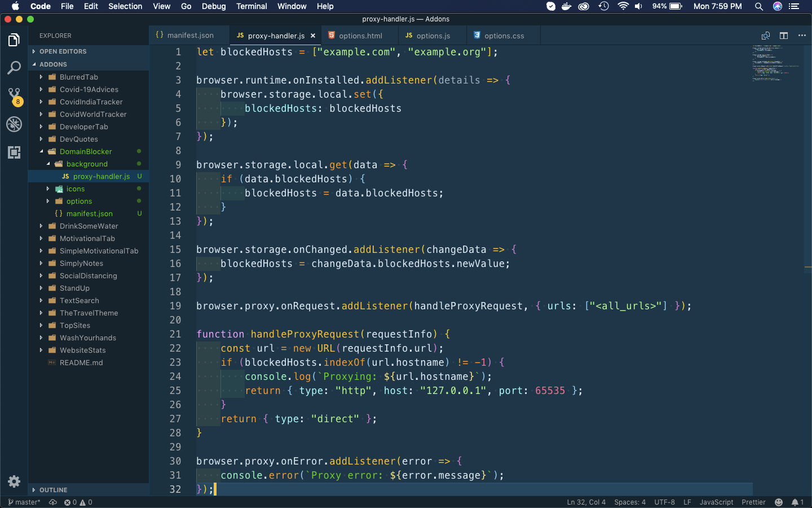Viewport: 812px width, 508px height.
Task: Open the Debug menu
Action: (x=214, y=6)
